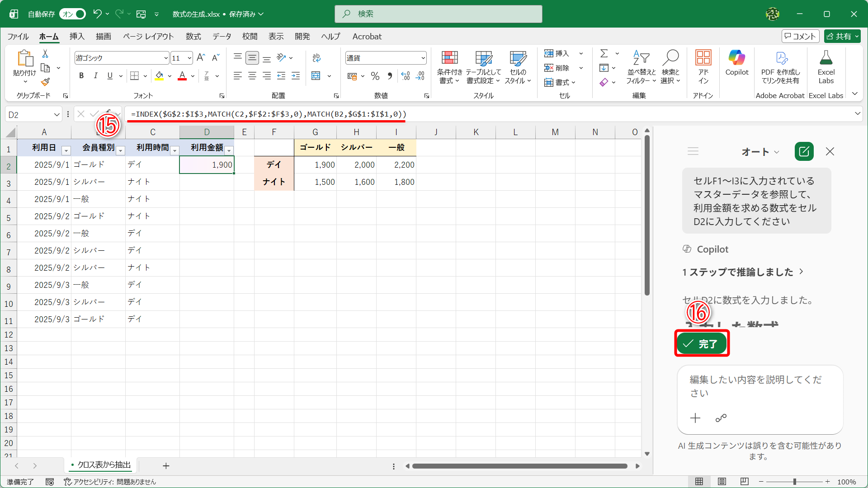Expand the 1 ステップで推論しました link
Image resolution: width=868 pixels, height=488 pixels.
coord(742,272)
